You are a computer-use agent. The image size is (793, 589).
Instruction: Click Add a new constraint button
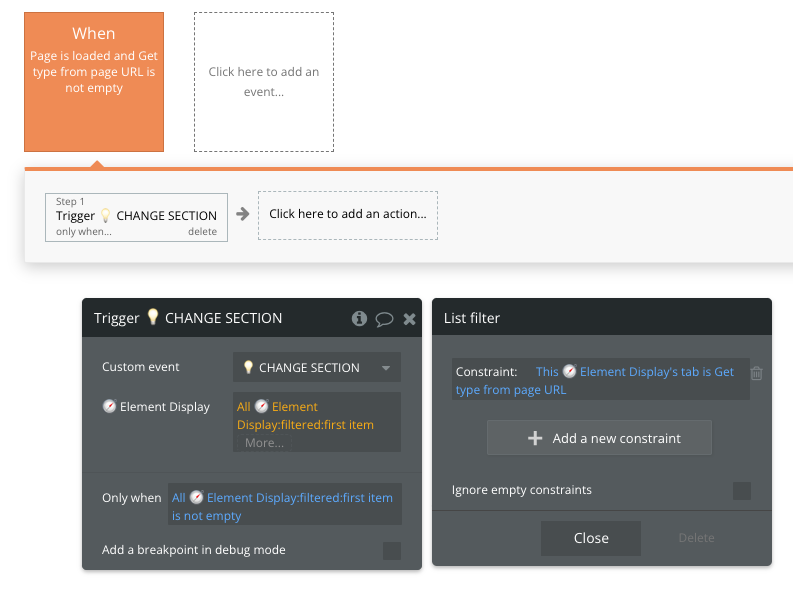[x=599, y=438]
